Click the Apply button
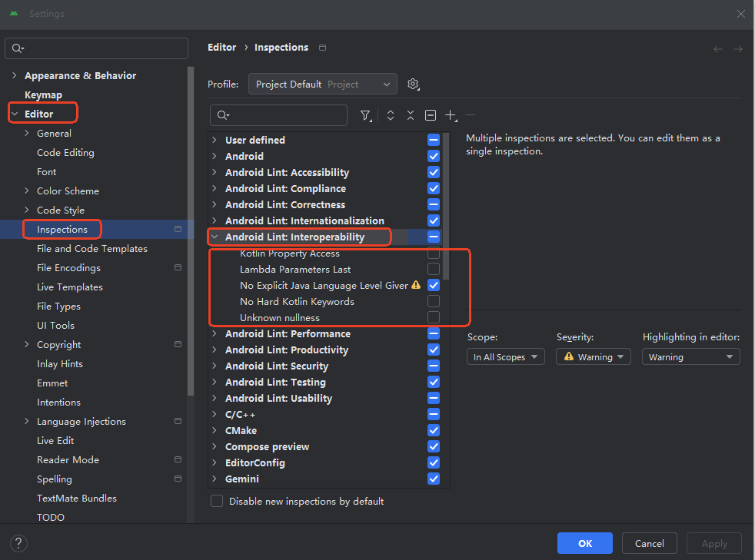This screenshot has width=755, height=560. click(714, 543)
